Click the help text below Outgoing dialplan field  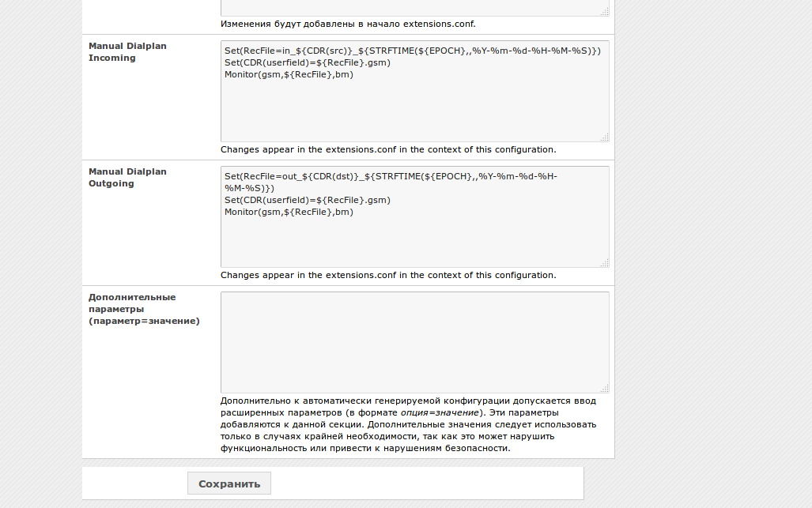click(x=388, y=275)
